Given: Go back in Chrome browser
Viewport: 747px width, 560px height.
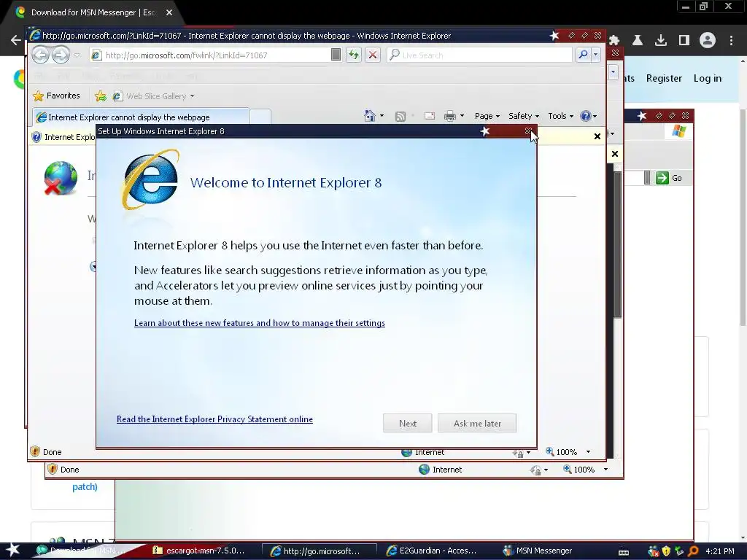Looking at the screenshot, I should click(16, 40).
